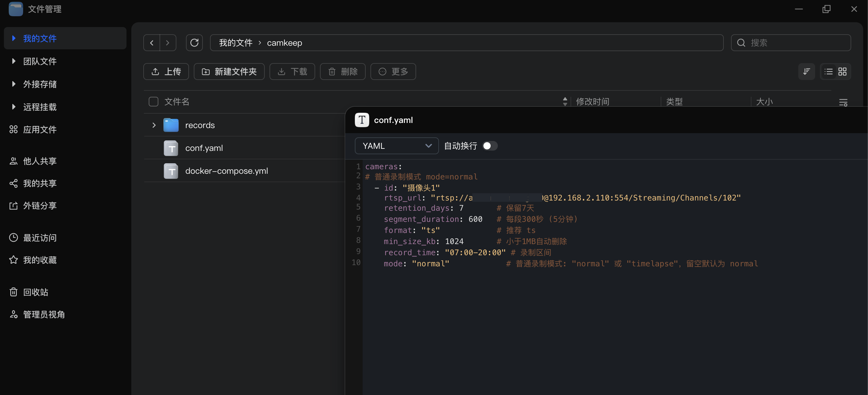The height and width of the screenshot is (395, 868).
Task: Navigate back with the left arrow
Action: coord(152,42)
